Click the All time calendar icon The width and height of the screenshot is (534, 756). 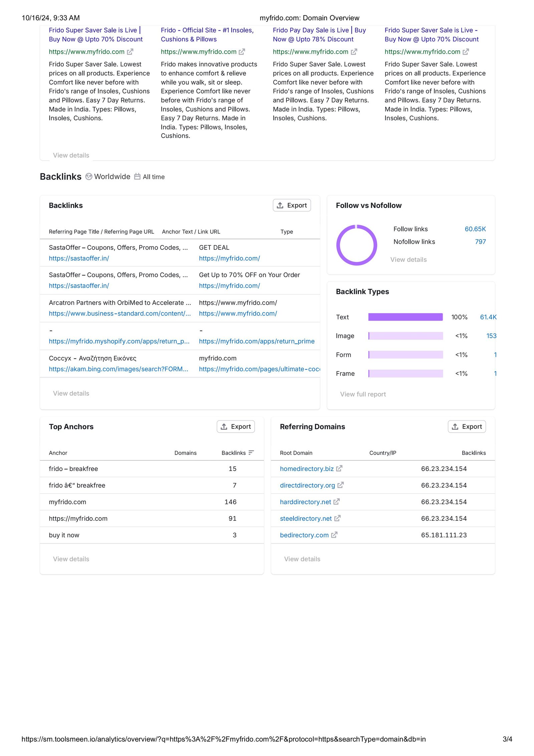pos(137,177)
